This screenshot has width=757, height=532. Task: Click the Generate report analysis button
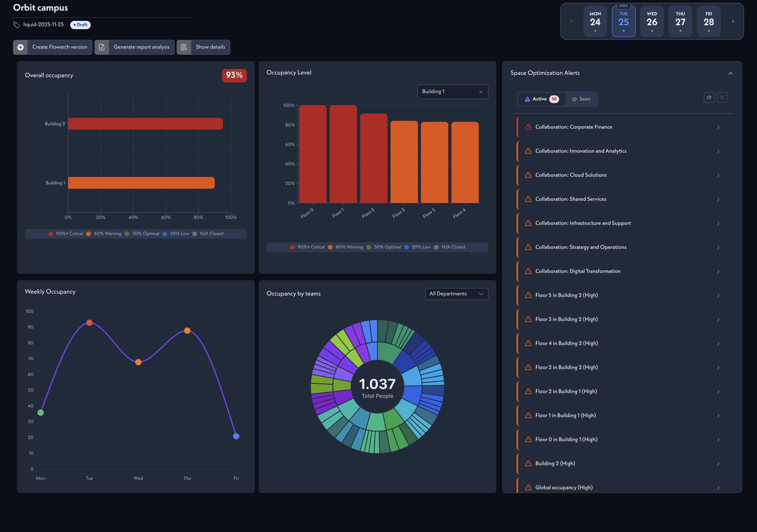point(134,47)
